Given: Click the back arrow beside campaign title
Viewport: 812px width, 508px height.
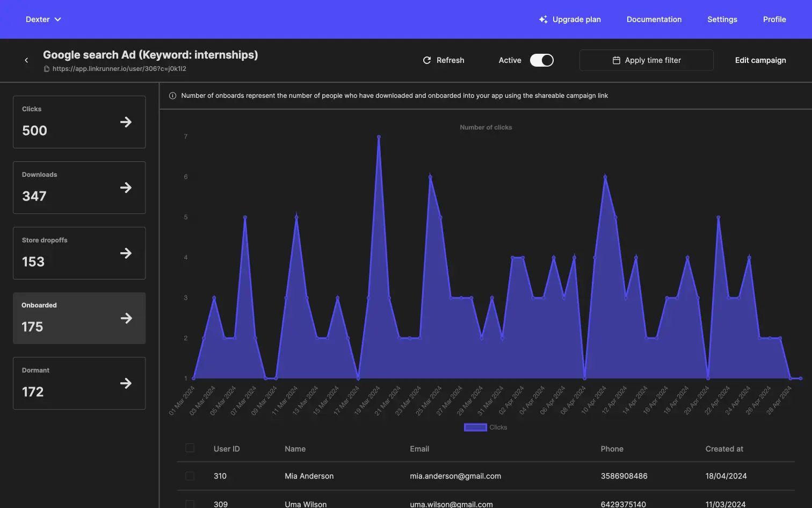Looking at the screenshot, I should click(26, 60).
